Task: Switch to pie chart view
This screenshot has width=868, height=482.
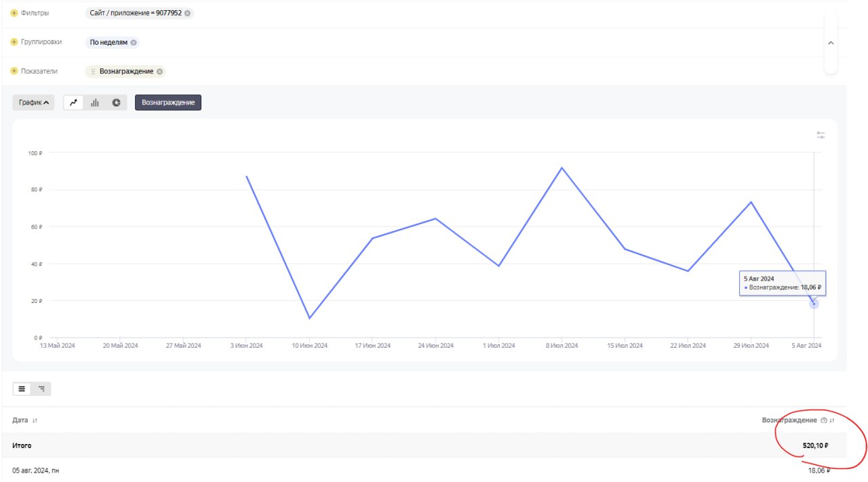Action: (117, 102)
